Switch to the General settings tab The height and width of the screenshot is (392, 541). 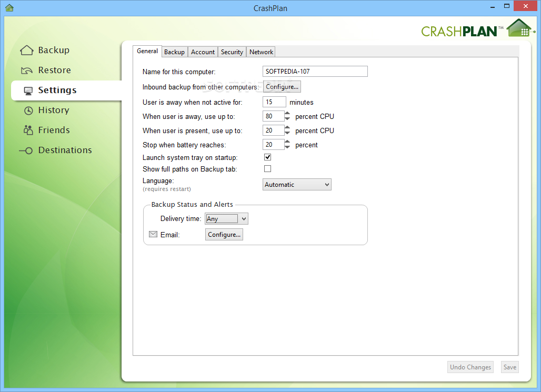click(x=147, y=51)
